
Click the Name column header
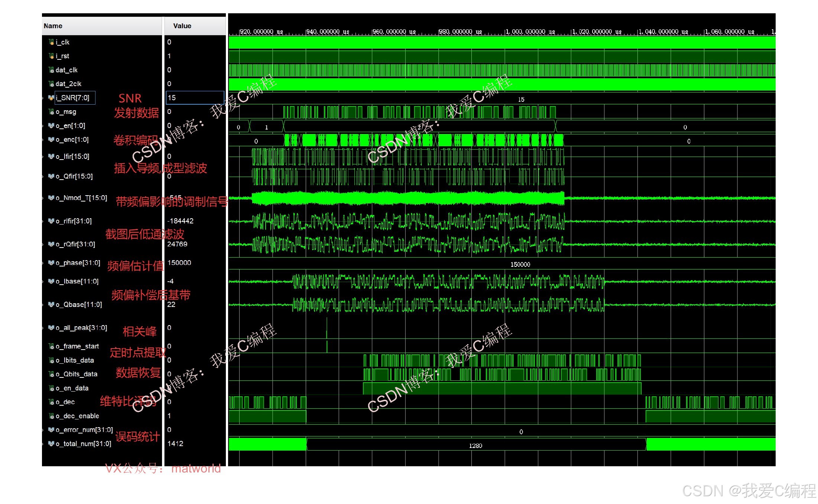53,26
